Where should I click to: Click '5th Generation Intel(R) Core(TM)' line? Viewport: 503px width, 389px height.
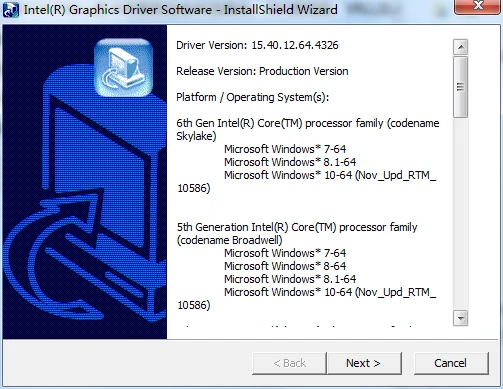point(297,227)
